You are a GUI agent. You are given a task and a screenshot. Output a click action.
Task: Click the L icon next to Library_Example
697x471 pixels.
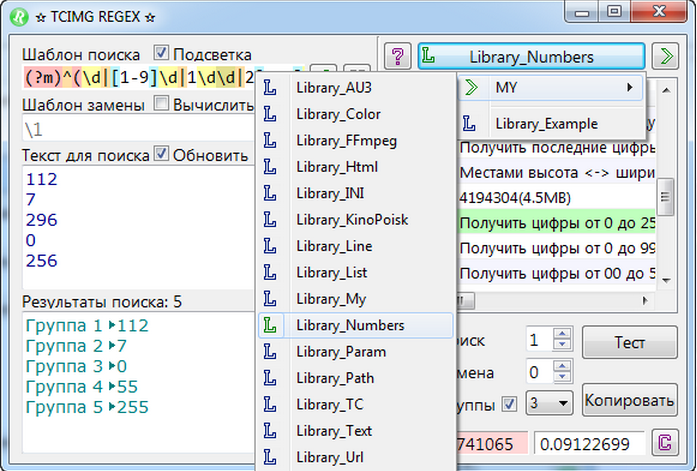[469, 124]
